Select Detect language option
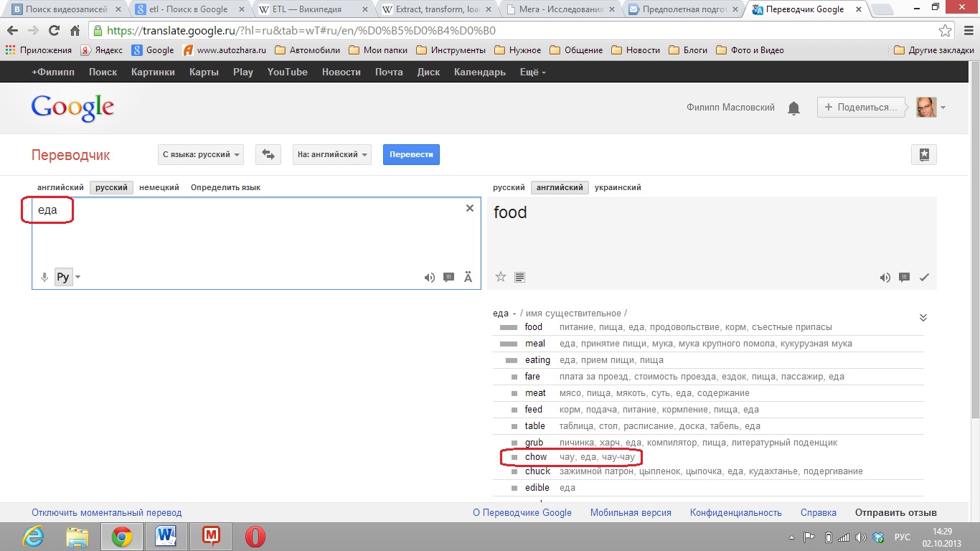The height and width of the screenshot is (551, 980). pos(225,187)
